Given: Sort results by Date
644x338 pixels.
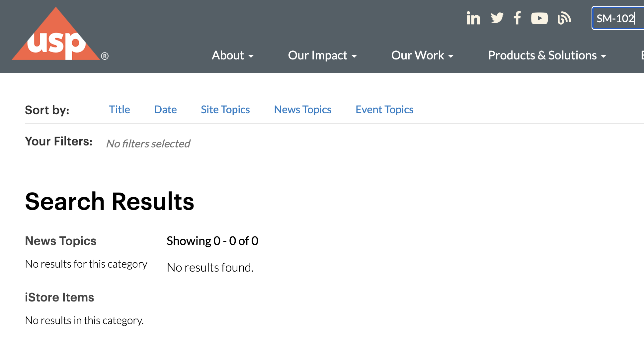Looking at the screenshot, I should coord(165,110).
